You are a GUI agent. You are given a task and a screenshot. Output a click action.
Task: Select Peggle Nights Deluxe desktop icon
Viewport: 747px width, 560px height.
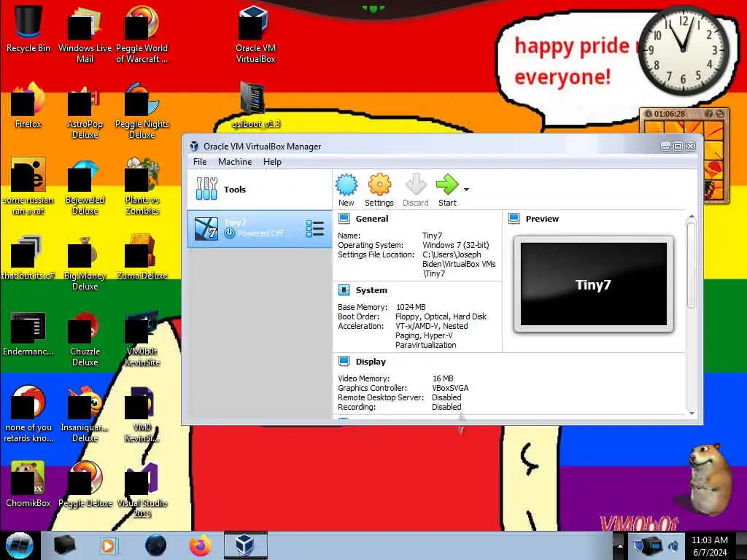(x=142, y=111)
